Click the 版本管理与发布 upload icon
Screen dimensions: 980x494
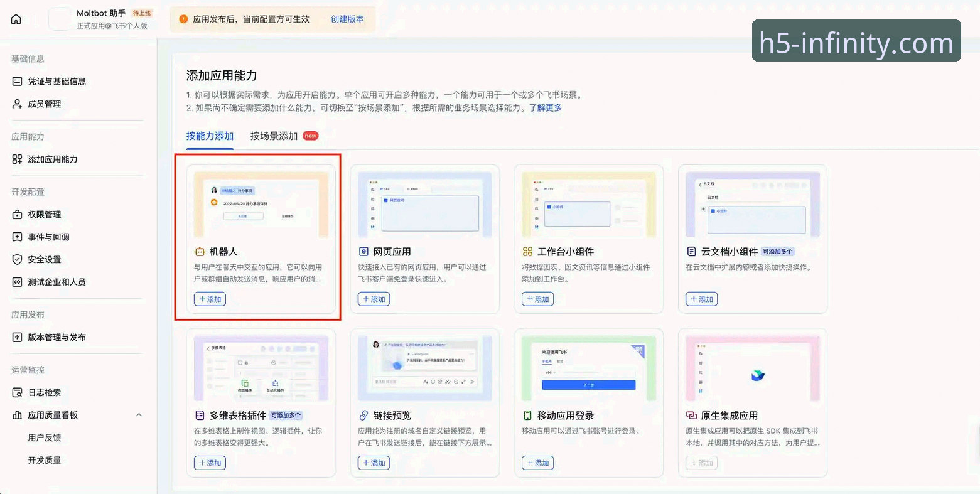click(17, 338)
